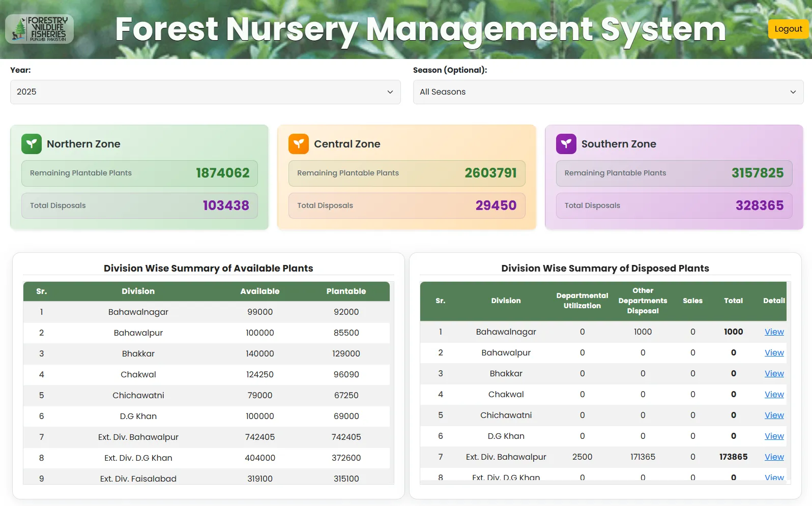Click Central Zone Total Disposals box
This screenshot has width=812, height=506.
(407, 206)
